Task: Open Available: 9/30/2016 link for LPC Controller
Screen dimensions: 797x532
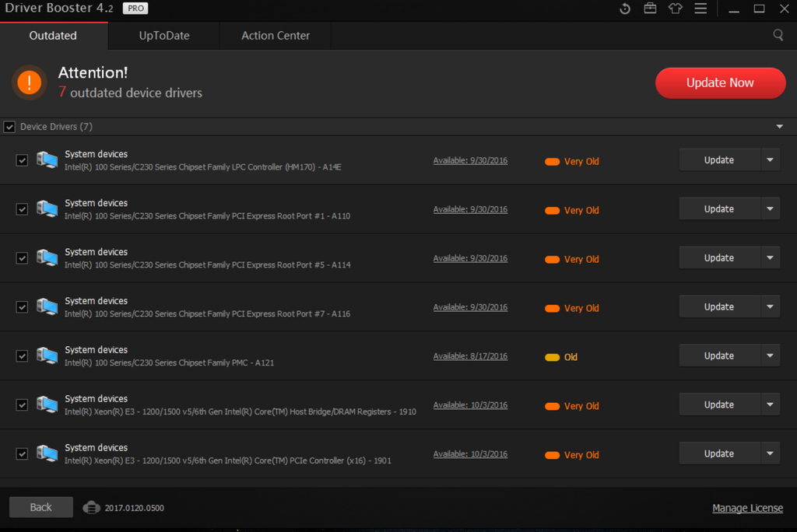Action: (x=470, y=160)
